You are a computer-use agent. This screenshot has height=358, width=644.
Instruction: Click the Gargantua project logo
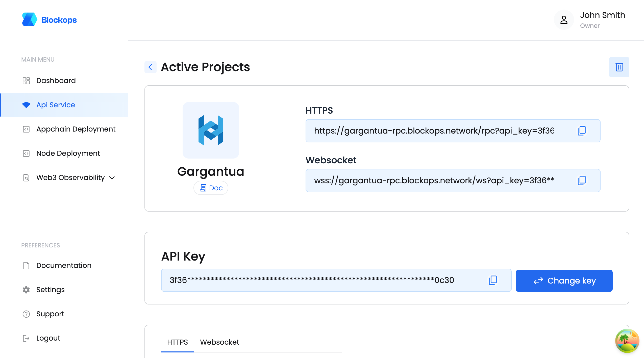(x=211, y=130)
